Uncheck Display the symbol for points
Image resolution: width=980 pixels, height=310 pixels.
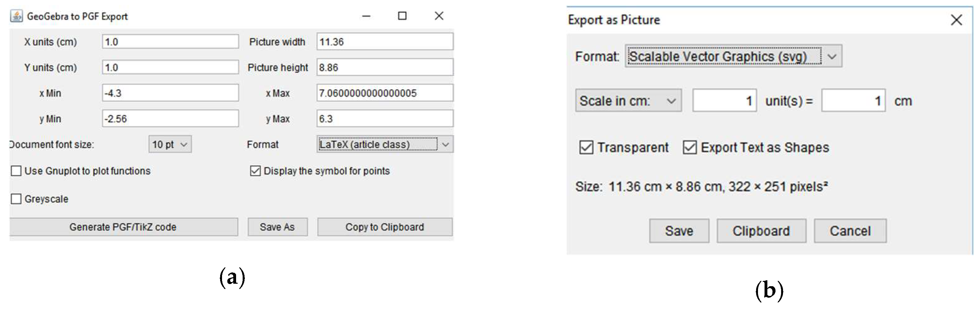[x=255, y=171]
